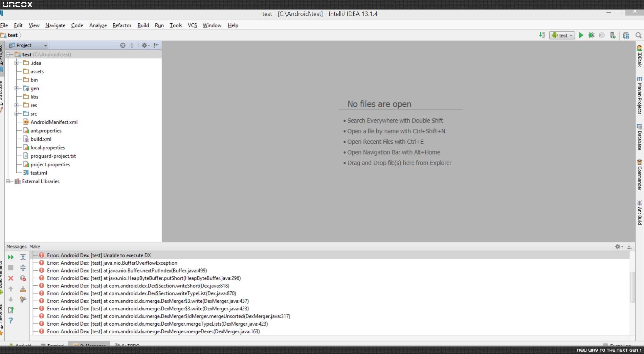Collapse all messages icon
The image size is (644, 354).
pos(23,268)
